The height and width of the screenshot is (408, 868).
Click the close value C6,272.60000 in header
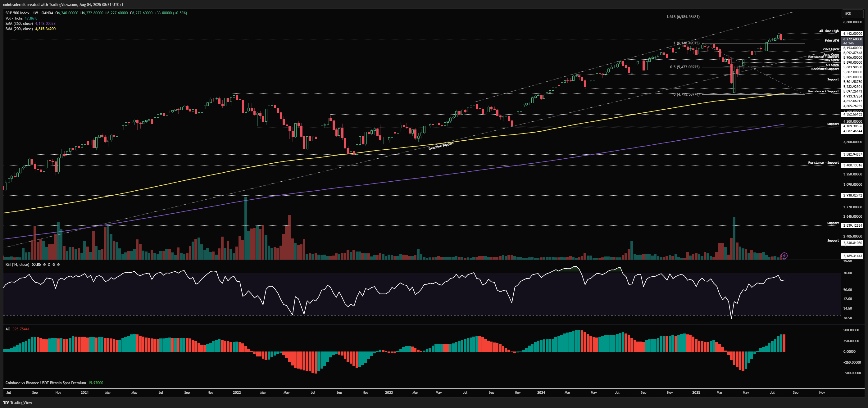point(141,13)
